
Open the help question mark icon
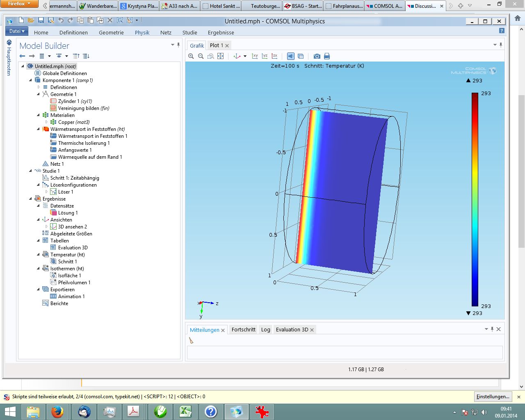pyautogui.click(x=502, y=31)
